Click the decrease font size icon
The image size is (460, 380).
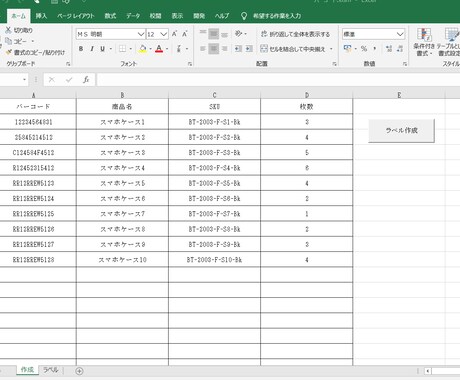[x=185, y=34]
